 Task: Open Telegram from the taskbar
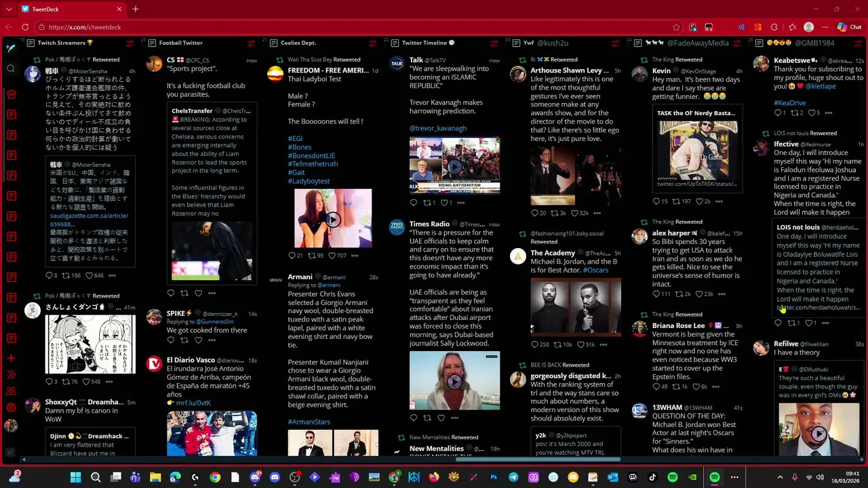click(x=513, y=477)
